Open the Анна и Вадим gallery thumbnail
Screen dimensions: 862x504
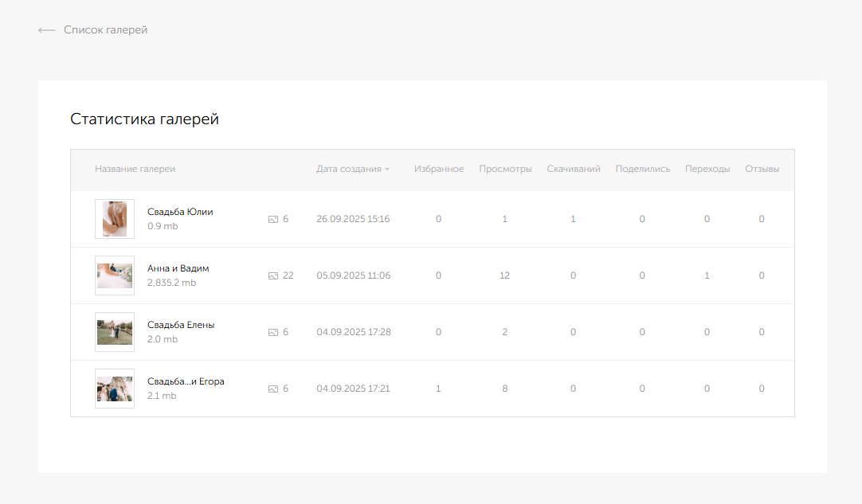coord(115,275)
